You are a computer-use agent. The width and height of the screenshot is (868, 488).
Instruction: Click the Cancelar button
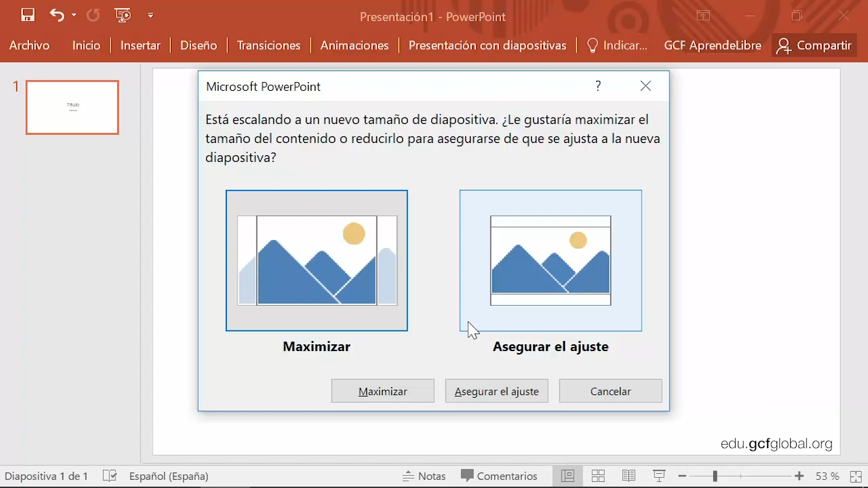pyautogui.click(x=610, y=391)
